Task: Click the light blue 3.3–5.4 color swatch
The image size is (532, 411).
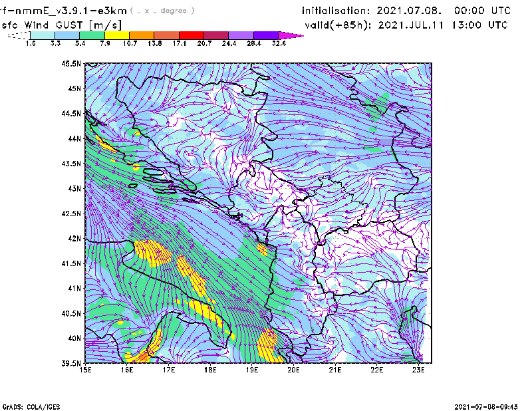Action: 67,35
